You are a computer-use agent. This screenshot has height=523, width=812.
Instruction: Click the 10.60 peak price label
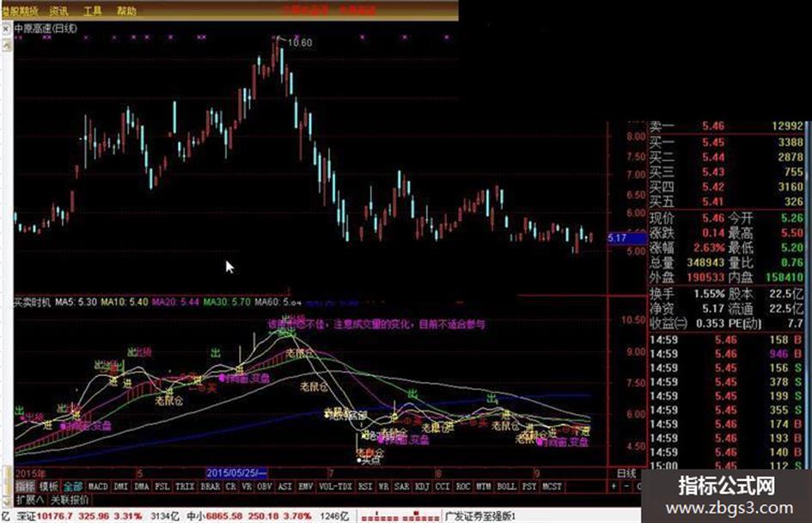coord(301,43)
